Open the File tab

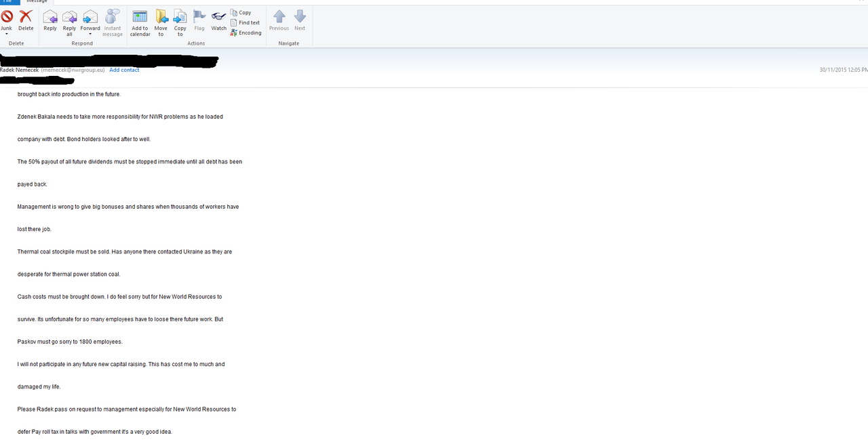[x=8, y=2]
